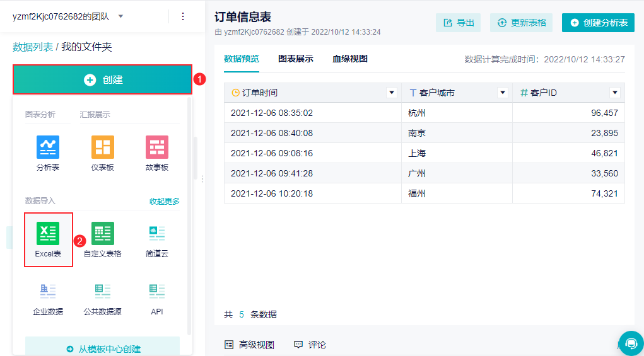The width and height of the screenshot is (644, 356).
Task: Select the 仪表板 dashboard icon
Action: (x=103, y=147)
